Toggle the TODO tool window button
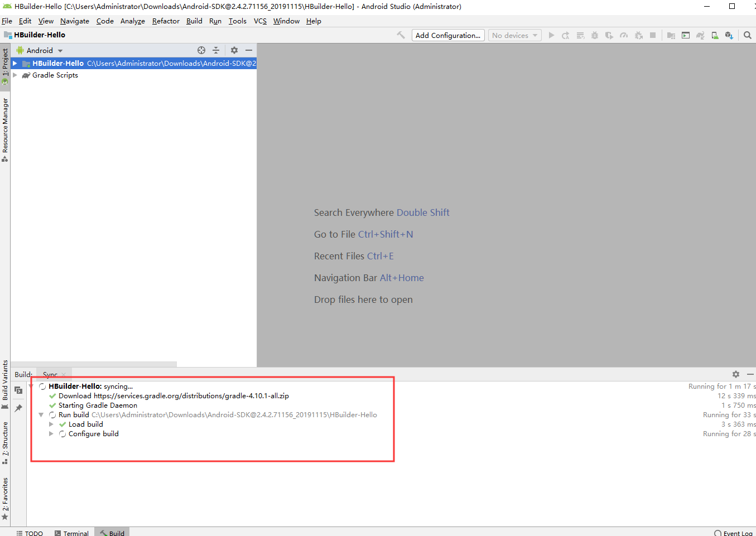756x536 pixels. 30,533
